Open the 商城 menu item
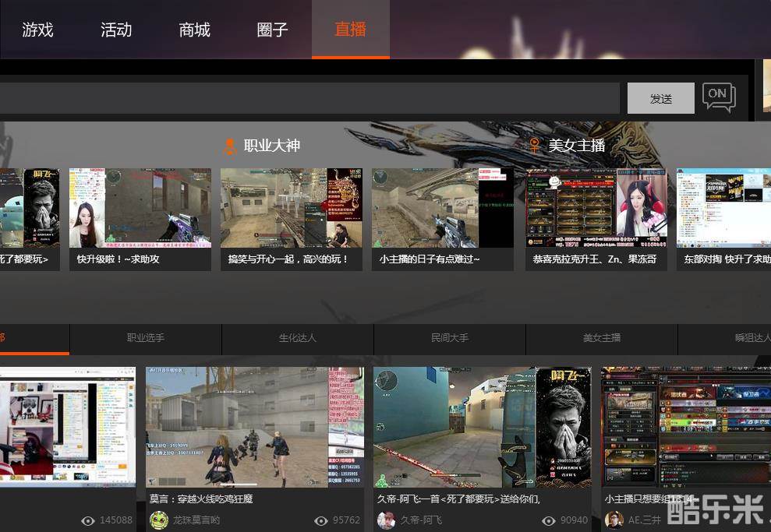The image size is (771, 532). tap(194, 30)
